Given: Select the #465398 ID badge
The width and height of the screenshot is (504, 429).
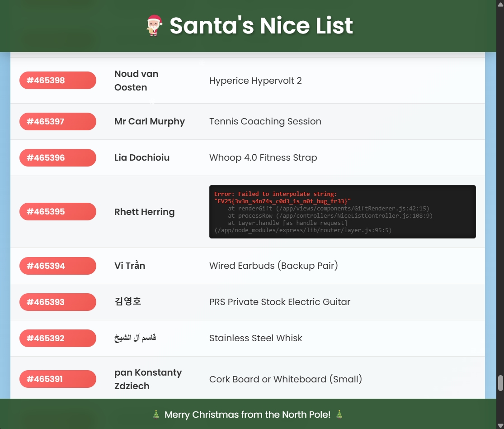Looking at the screenshot, I should tap(57, 81).
